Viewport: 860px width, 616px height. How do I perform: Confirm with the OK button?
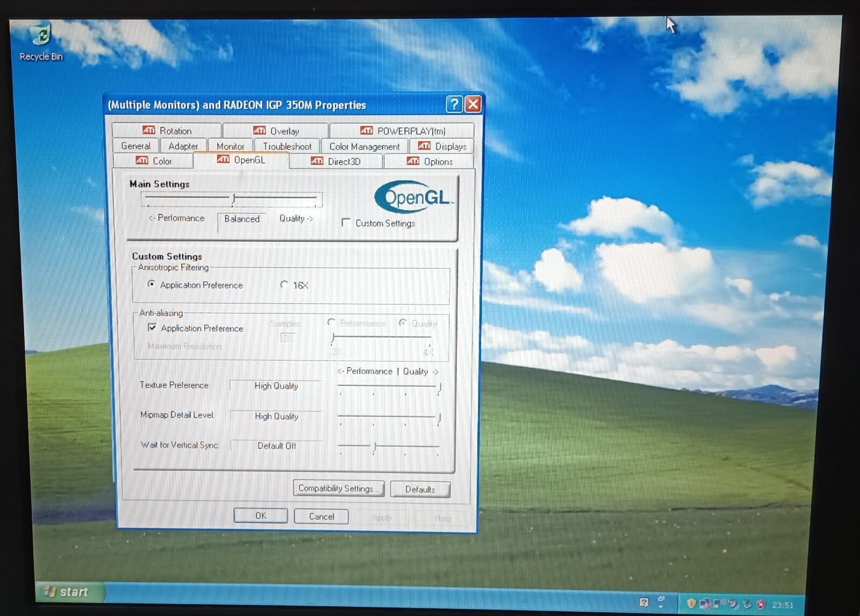(261, 515)
